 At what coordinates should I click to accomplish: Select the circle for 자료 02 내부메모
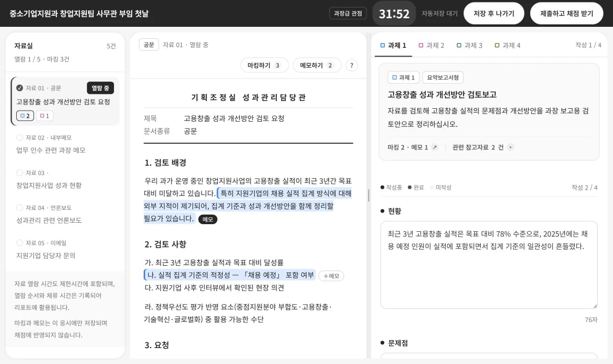[x=20, y=137]
